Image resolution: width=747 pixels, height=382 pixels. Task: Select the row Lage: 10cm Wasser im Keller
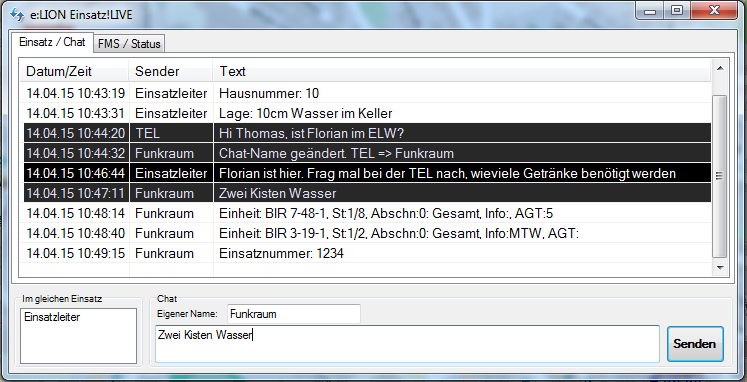(x=367, y=113)
